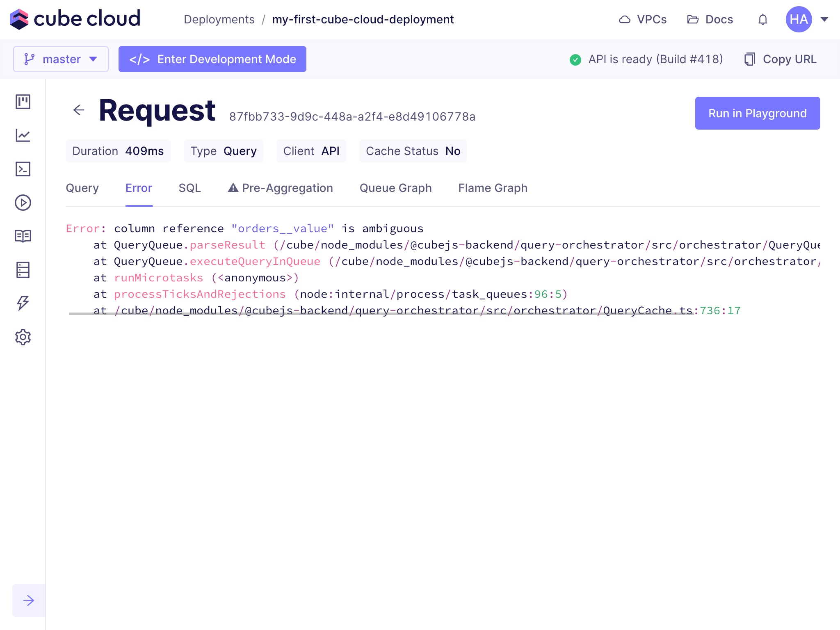Open the Overview board sidebar icon
The image size is (840, 630).
(23, 102)
